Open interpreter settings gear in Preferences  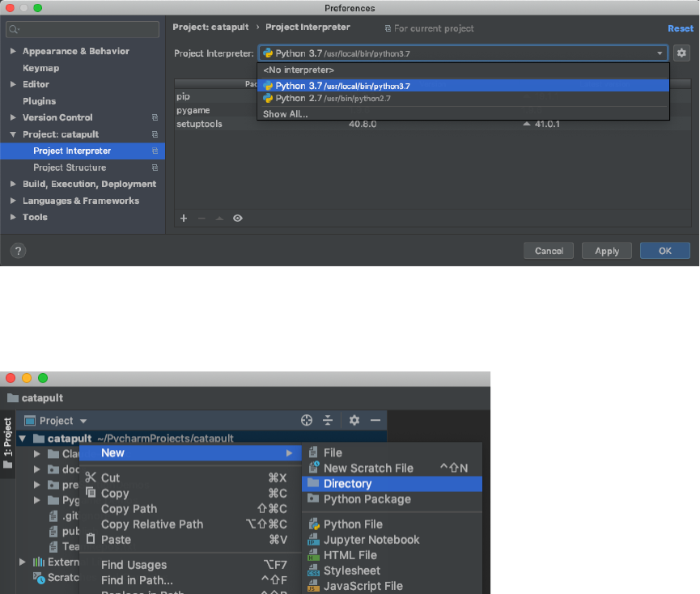click(x=681, y=53)
